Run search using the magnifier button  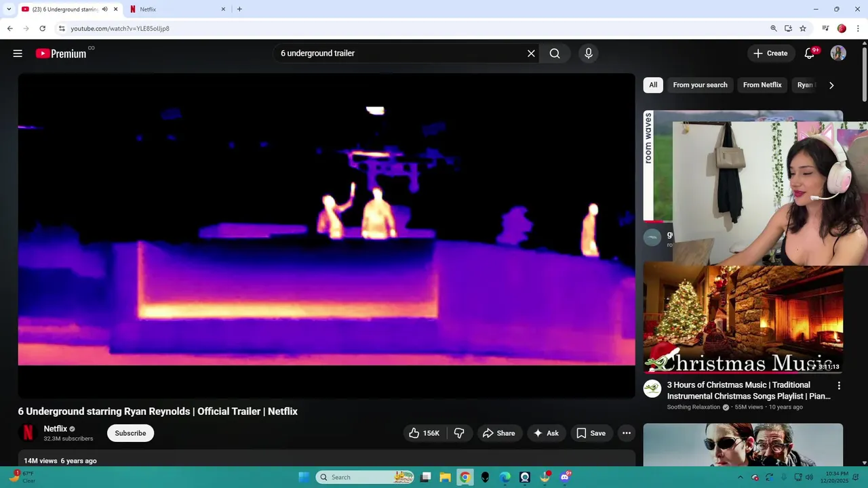coord(555,54)
